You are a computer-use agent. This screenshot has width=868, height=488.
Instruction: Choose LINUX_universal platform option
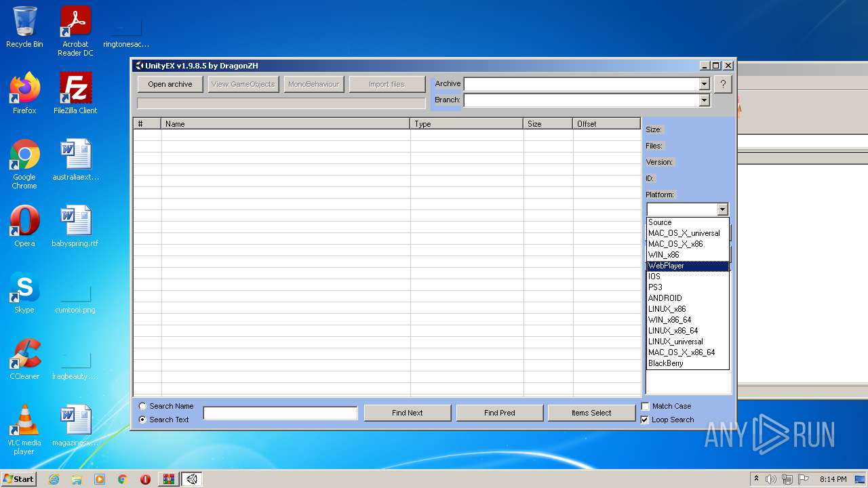tap(688, 342)
